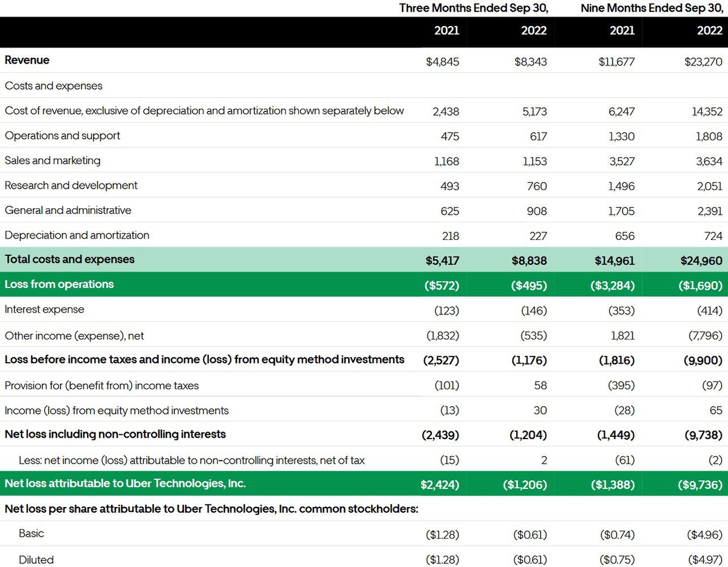Image resolution: width=728 pixels, height=567 pixels.
Task: Click the $23,270 revenue figure
Action: (703, 62)
